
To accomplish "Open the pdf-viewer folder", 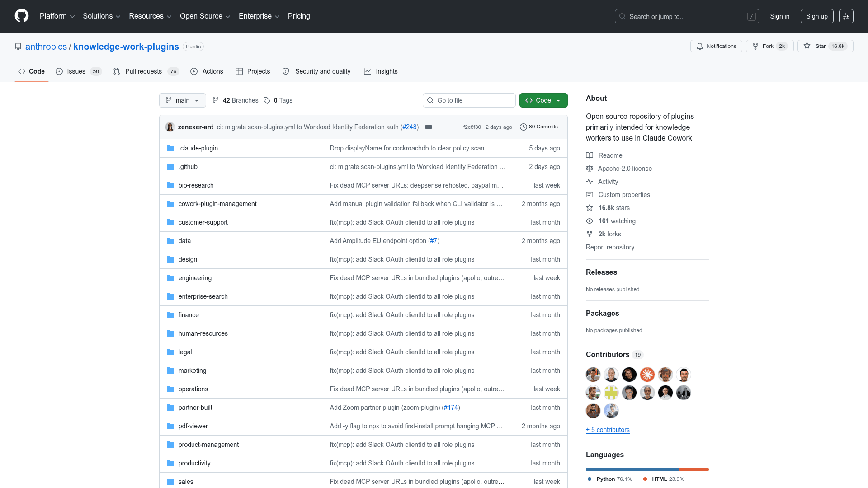I will pos(193,426).
